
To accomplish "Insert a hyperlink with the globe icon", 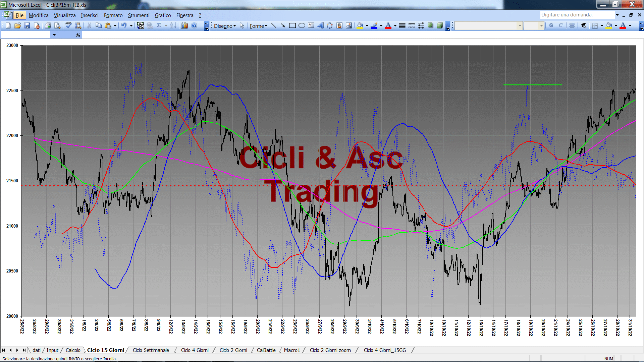I will tap(150, 25).
